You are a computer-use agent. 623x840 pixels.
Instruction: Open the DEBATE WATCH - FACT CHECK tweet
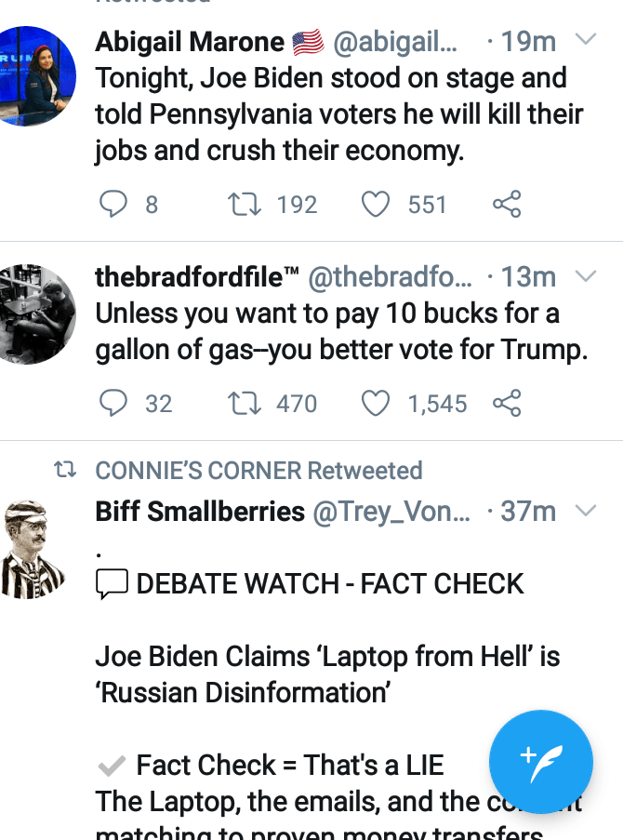329,584
